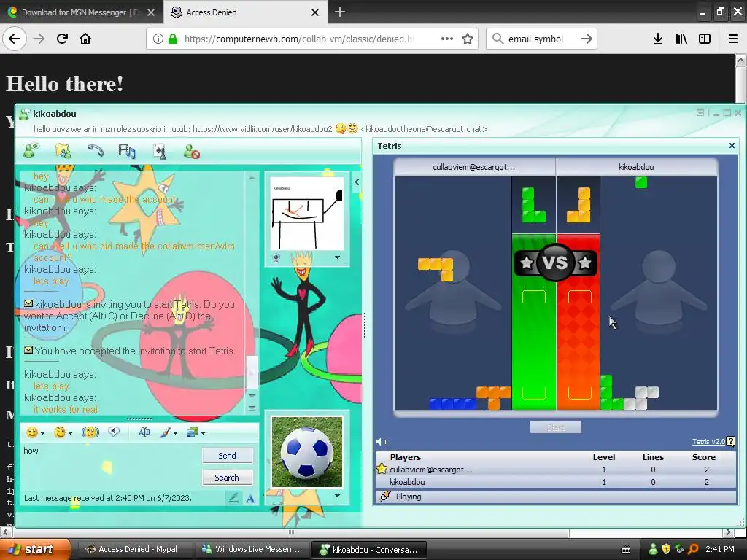Close the Download for MSN Messenger tab

[x=151, y=12]
